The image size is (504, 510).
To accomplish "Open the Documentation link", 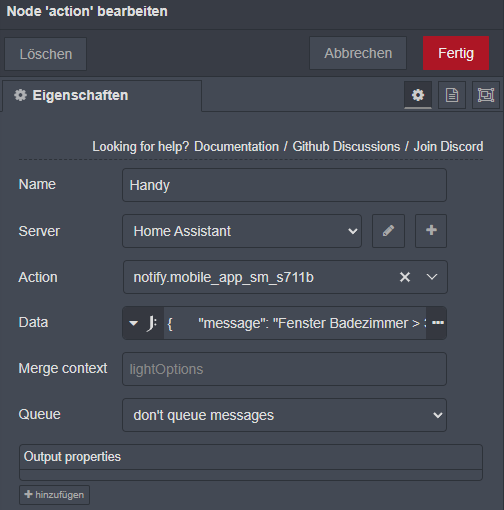I will pyautogui.click(x=236, y=147).
